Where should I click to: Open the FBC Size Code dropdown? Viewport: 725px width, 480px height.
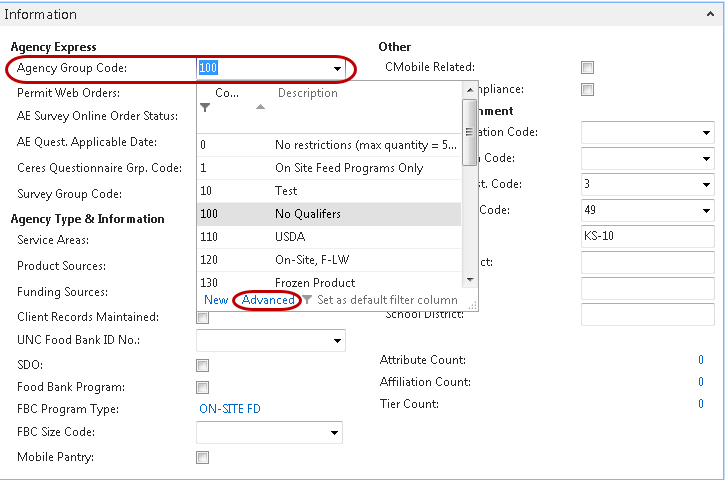(334, 433)
